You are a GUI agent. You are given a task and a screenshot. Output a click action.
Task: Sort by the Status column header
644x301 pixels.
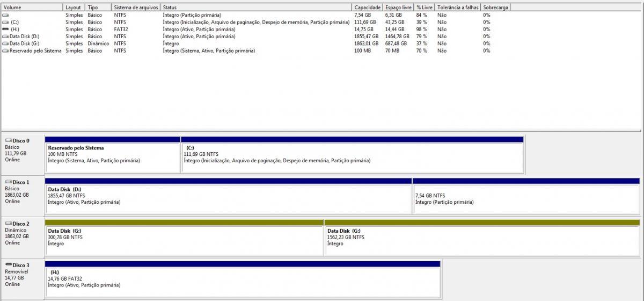pos(257,8)
